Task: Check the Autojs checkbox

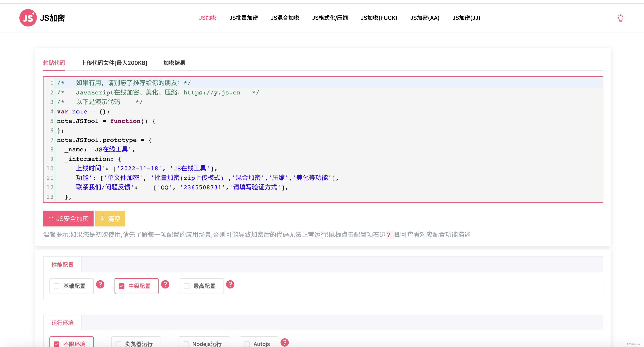Action: click(247, 344)
